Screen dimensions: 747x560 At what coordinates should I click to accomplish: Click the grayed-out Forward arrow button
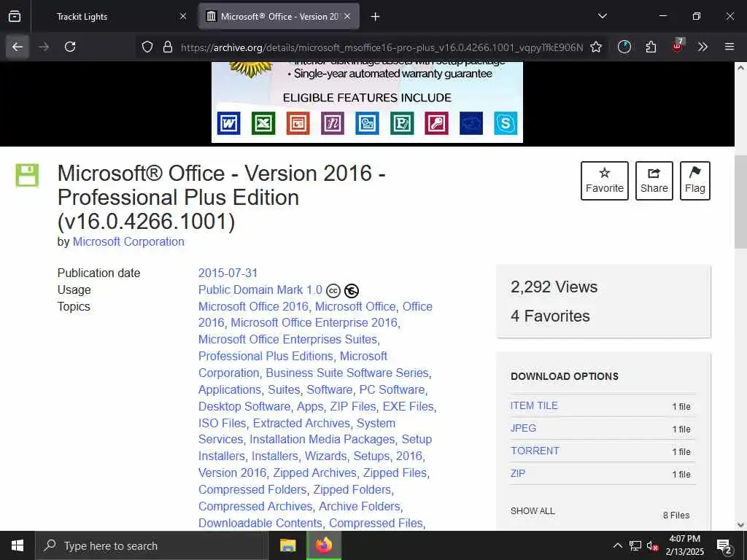pos(44,47)
